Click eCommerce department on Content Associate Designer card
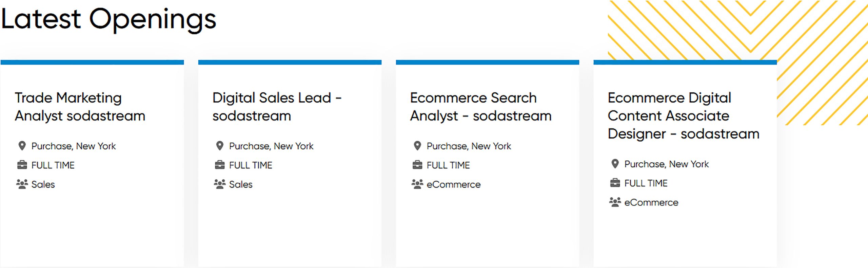This screenshot has height=268, width=868. click(651, 203)
